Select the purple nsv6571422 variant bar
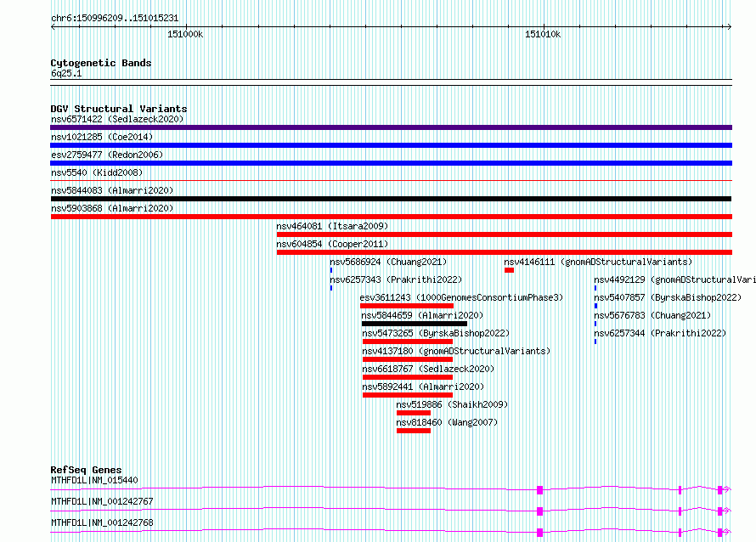This screenshot has height=542, width=756. pyautogui.click(x=391, y=127)
